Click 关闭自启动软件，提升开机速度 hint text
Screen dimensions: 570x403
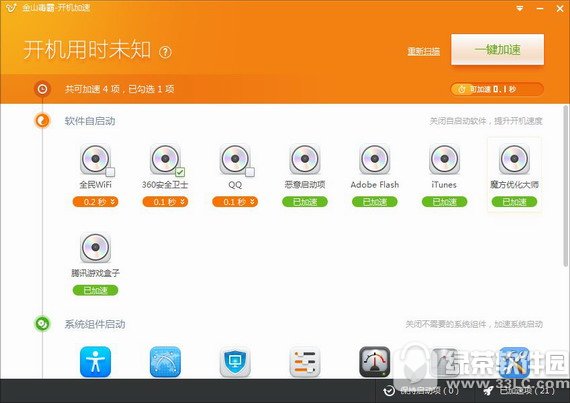(x=486, y=121)
